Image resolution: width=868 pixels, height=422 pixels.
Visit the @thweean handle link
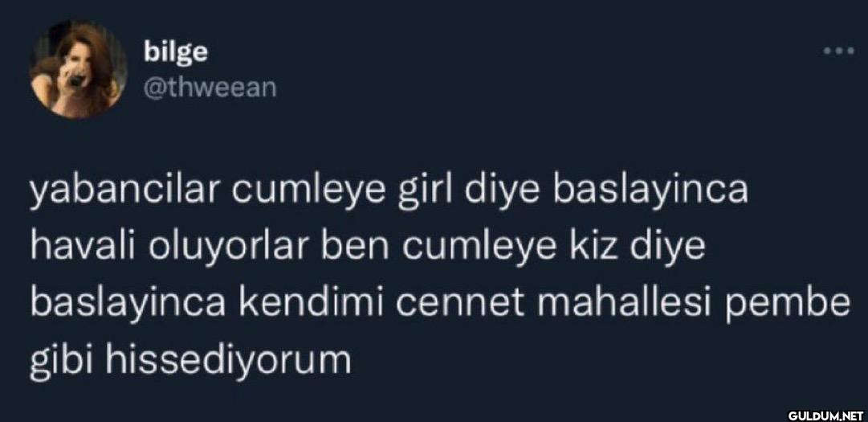point(210,88)
